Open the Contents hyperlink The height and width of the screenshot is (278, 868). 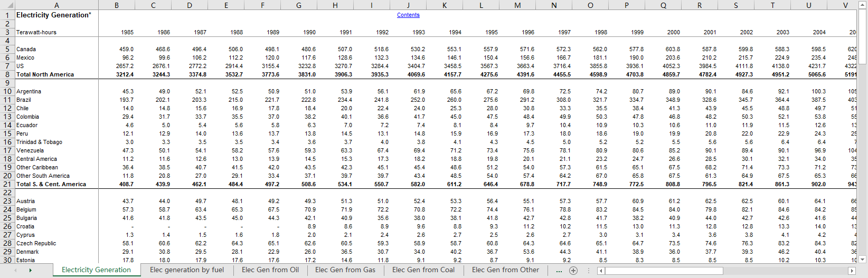click(x=408, y=15)
